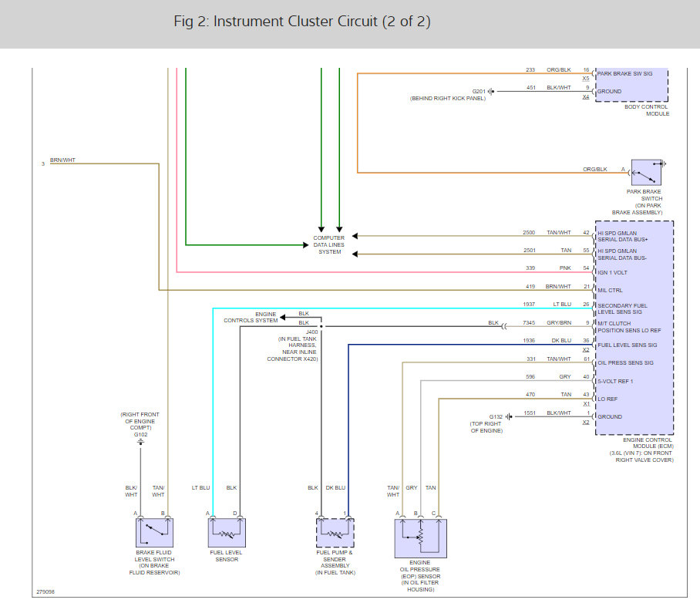The height and width of the screenshot is (603, 700).
Task: Click circuit number 233 on ORG/BLK wire
Action: (530, 70)
